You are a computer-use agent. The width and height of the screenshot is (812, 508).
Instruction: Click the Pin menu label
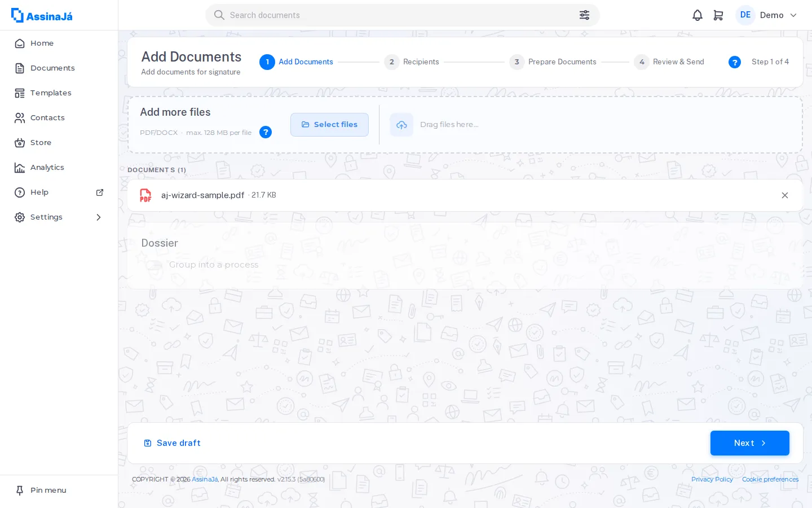pos(48,491)
